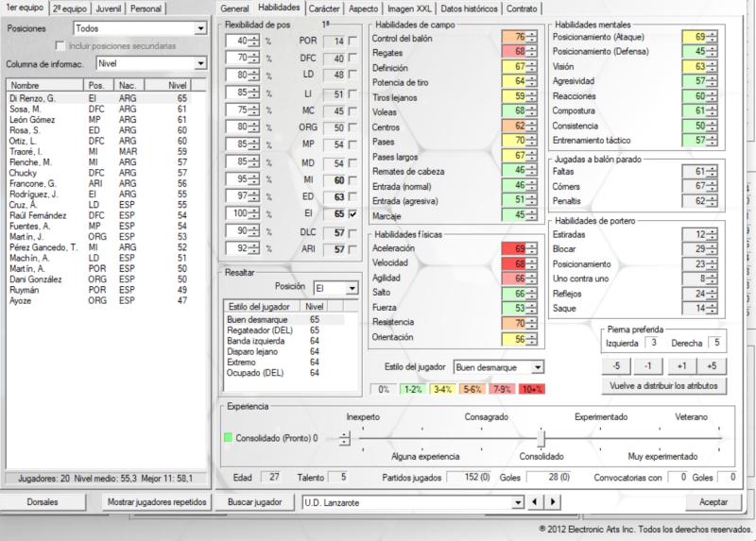Click the +1 attribute button
The width and height of the screenshot is (756, 541).
point(681,366)
